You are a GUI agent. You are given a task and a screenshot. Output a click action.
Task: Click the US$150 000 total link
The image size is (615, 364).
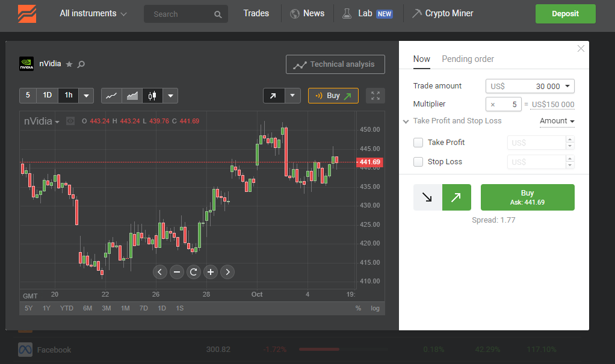[x=553, y=105]
